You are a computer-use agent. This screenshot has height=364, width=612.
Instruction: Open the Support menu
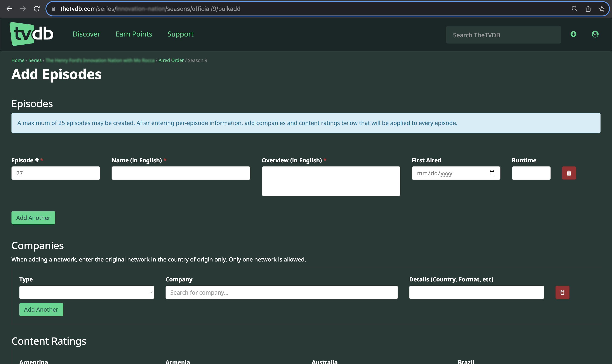pos(180,34)
